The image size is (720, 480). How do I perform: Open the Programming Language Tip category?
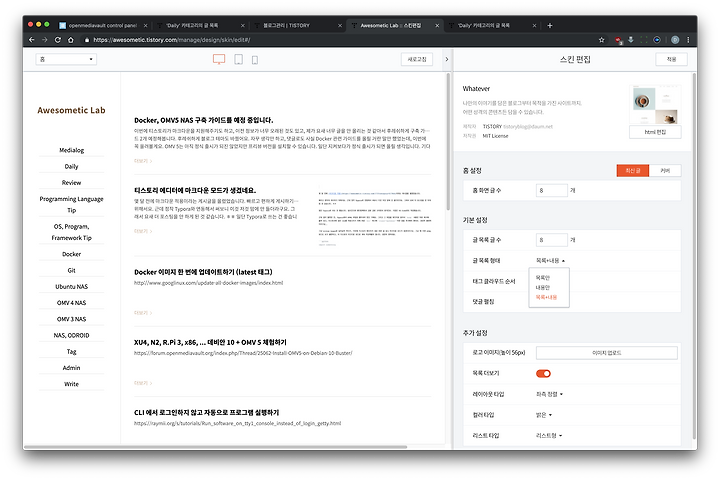pos(72,204)
